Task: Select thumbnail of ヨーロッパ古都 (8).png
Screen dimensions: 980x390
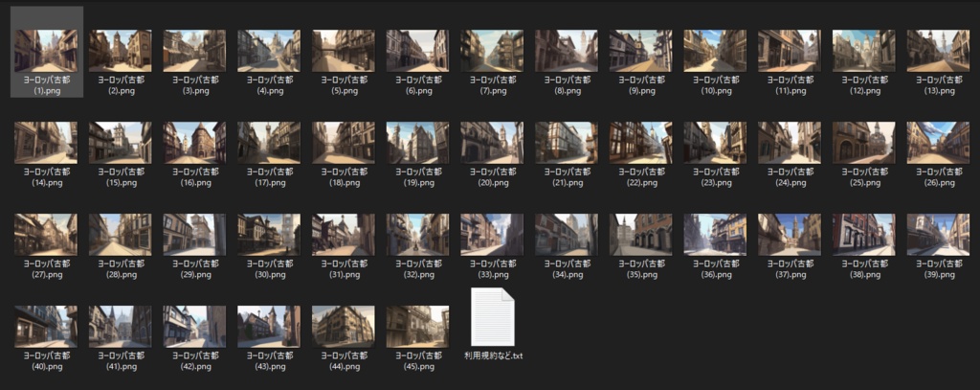Action: click(x=567, y=51)
